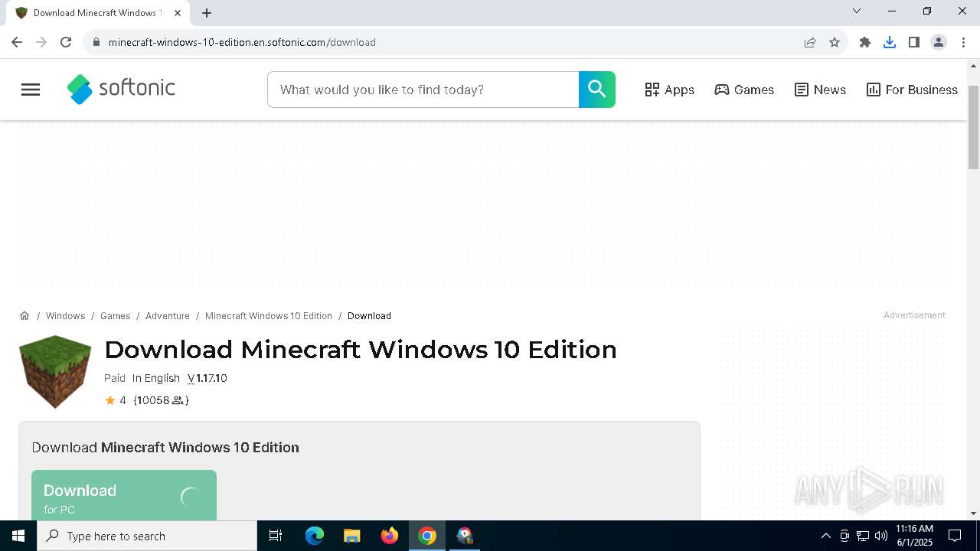Bookmark this tab with star icon

click(x=835, y=42)
